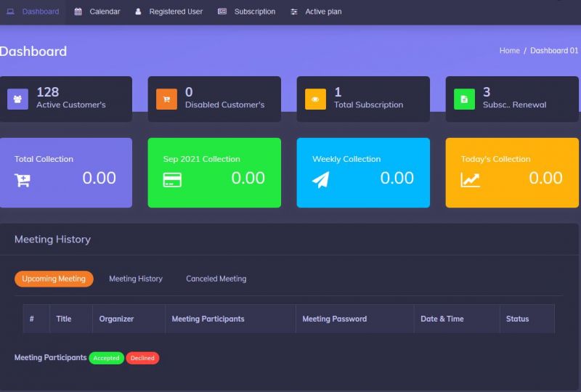Screen dimensions: 581x392
Task: Click the paper plane icon in Weekly Collection
Action: pyautogui.click(x=320, y=180)
